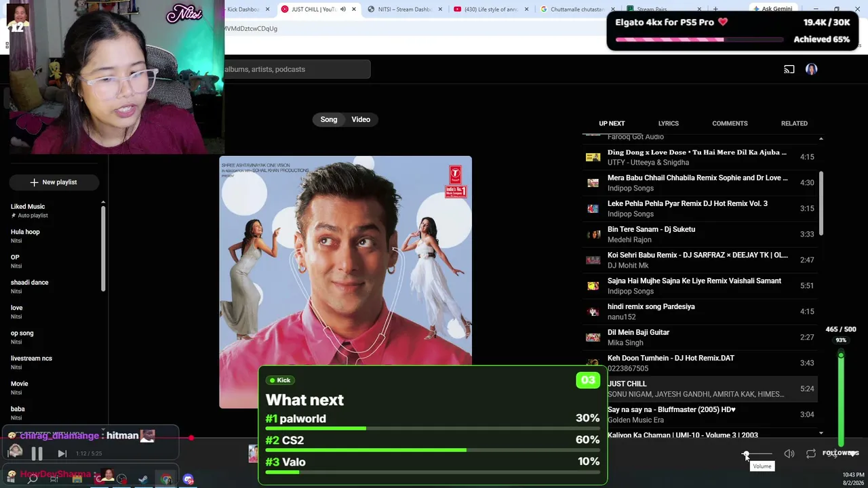Play Ding Dong x Love Dose from queue
Image resolution: width=868 pixels, height=488 pixels.
[x=700, y=157]
